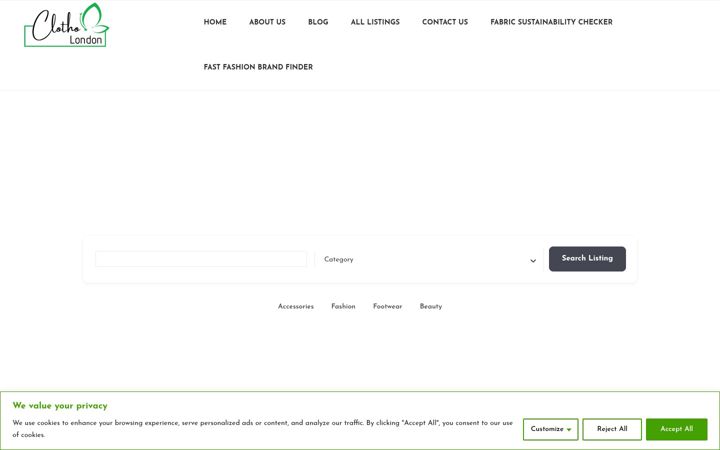720x450 pixels.
Task: Click the Clotho London logo
Action: pos(67,25)
